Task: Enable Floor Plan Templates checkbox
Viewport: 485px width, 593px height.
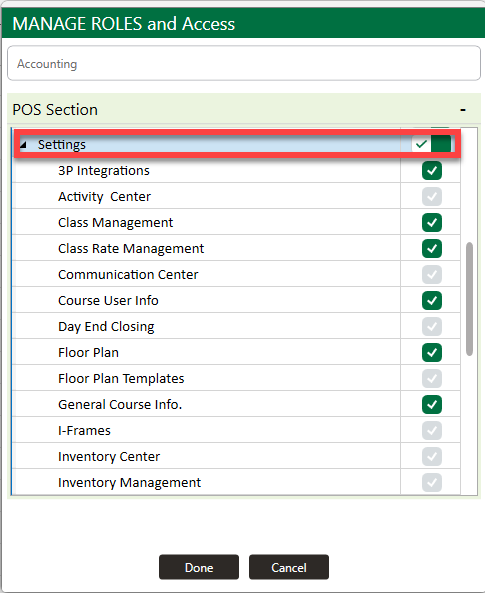Action: [432, 379]
